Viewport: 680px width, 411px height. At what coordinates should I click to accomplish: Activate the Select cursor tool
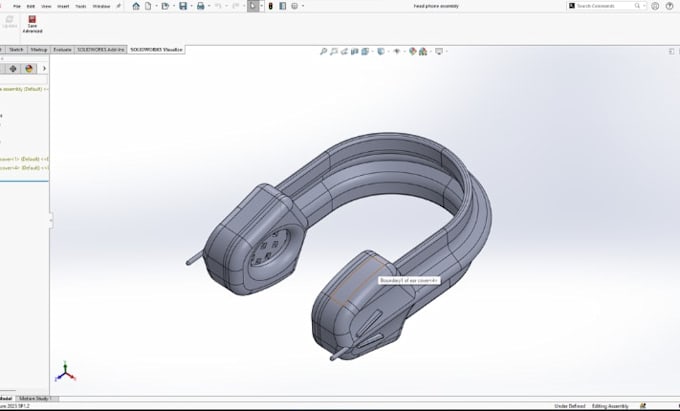click(x=252, y=6)
